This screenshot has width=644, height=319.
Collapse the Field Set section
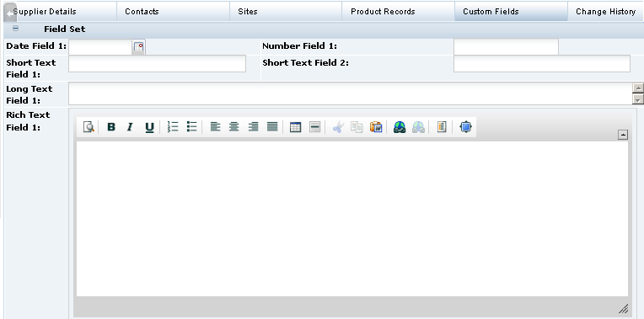(16, 29)
